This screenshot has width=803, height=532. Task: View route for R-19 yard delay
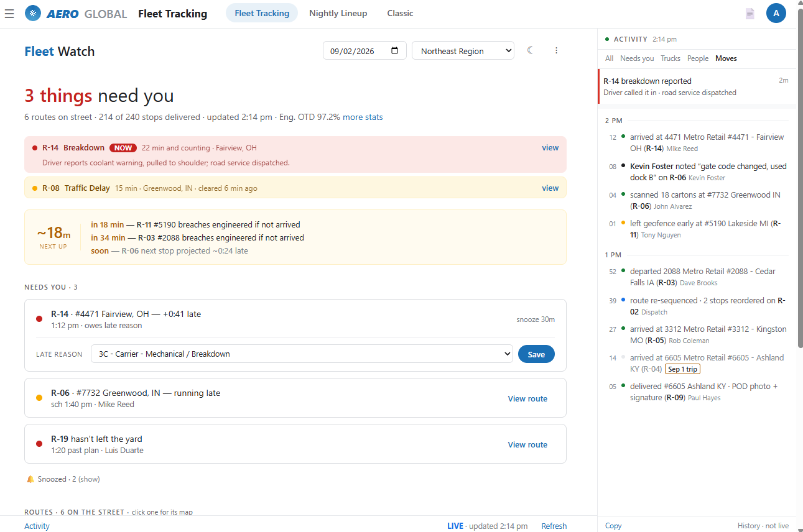[x=527, y=445]
